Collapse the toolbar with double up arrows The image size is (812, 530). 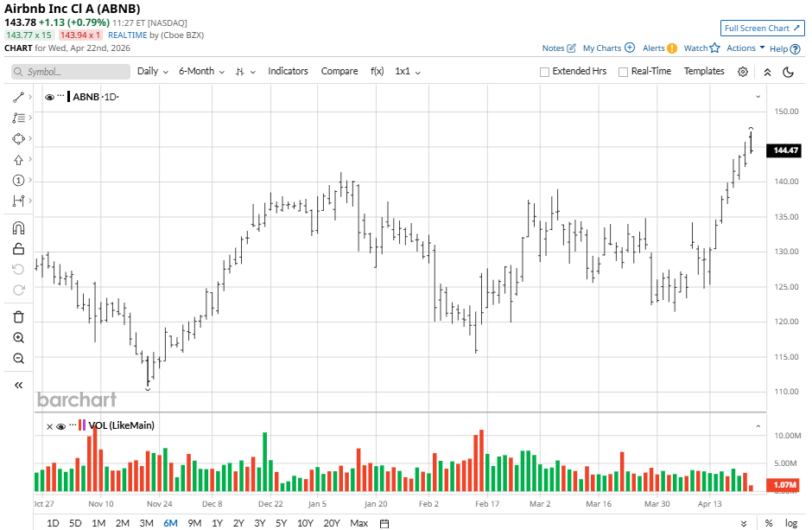coord(767,72)
